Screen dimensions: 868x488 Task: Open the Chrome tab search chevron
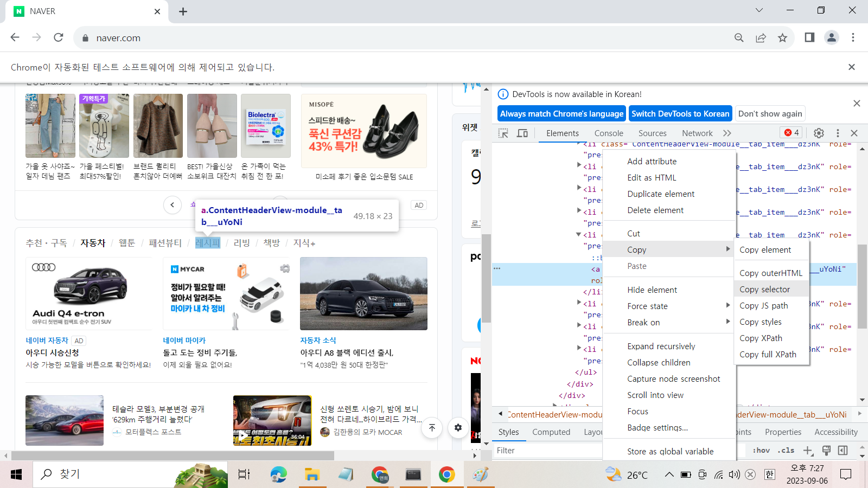(x=759, y=10)
